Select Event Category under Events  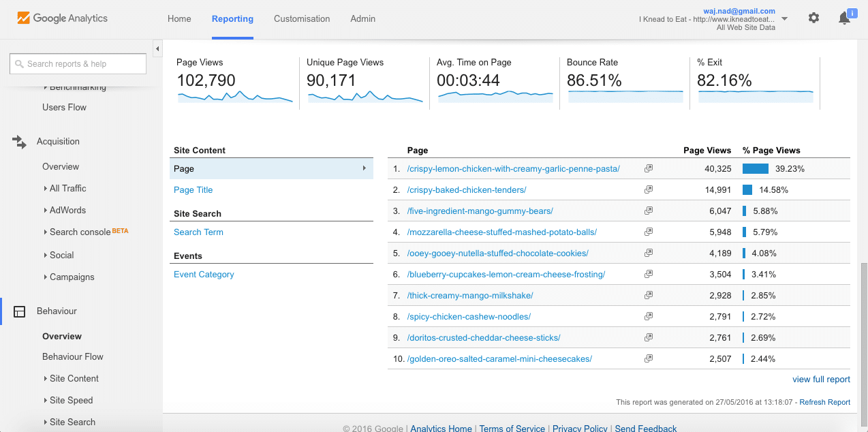(204, 274)
